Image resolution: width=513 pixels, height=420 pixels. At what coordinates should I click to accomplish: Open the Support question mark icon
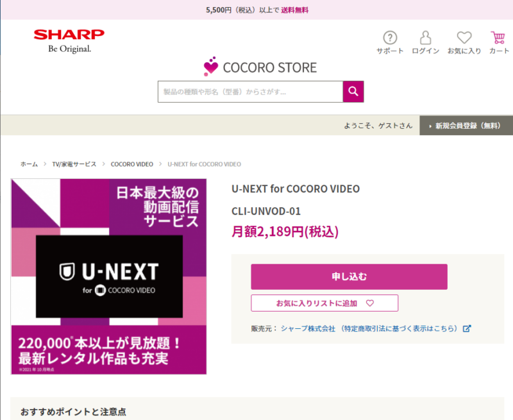[390, 38]
